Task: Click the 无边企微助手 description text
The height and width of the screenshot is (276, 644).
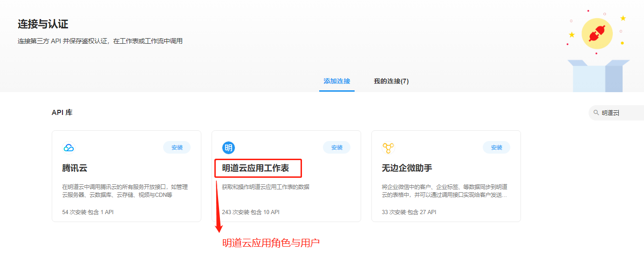Action: [445, 191]
